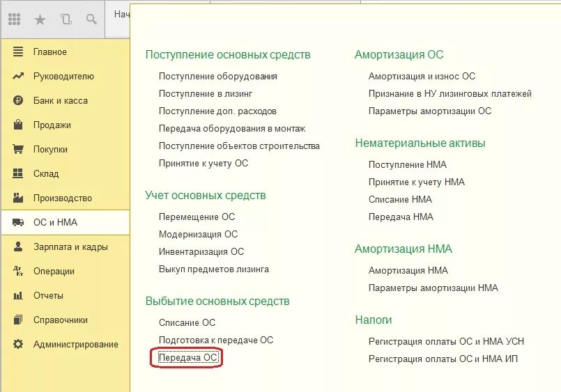Click the Зарплата и кадры person icon
This screenshot has width=561, height=392.
pyautogui.click(x=18, y=246)
